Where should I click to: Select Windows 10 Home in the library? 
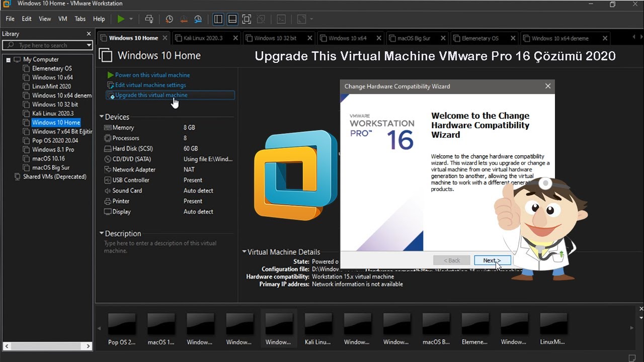tap(56, 123)
